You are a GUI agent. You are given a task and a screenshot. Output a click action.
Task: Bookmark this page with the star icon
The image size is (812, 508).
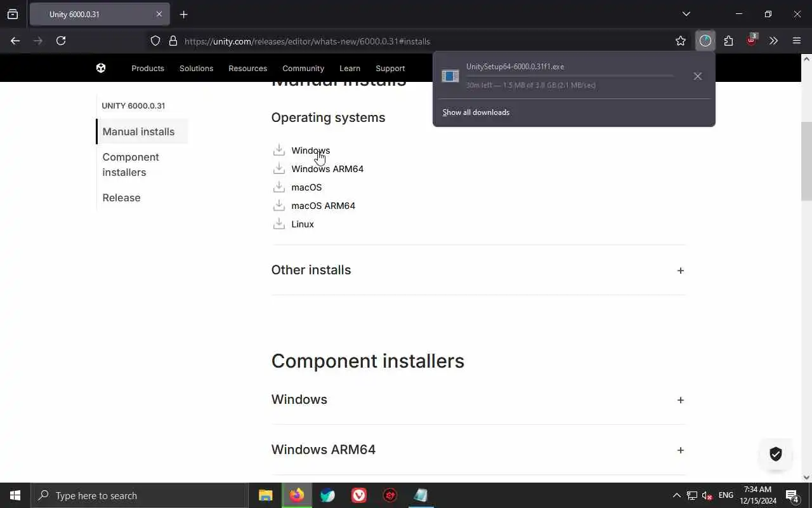tap(681, 41)
